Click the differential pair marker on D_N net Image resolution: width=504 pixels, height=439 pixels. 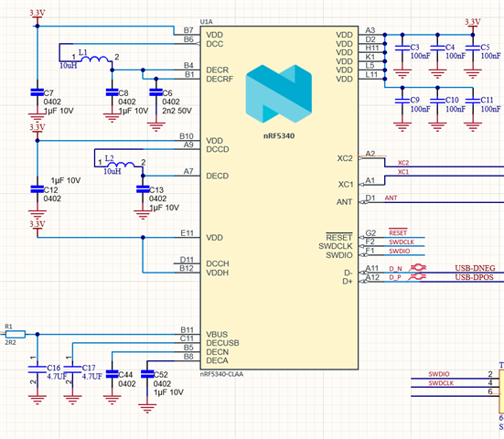coord(417,267)
